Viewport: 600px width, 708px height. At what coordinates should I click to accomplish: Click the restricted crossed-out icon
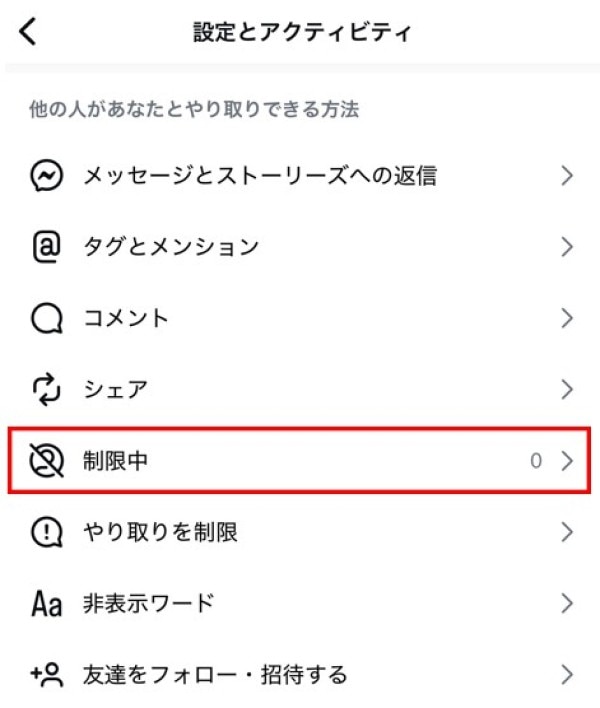pos(46,461)
